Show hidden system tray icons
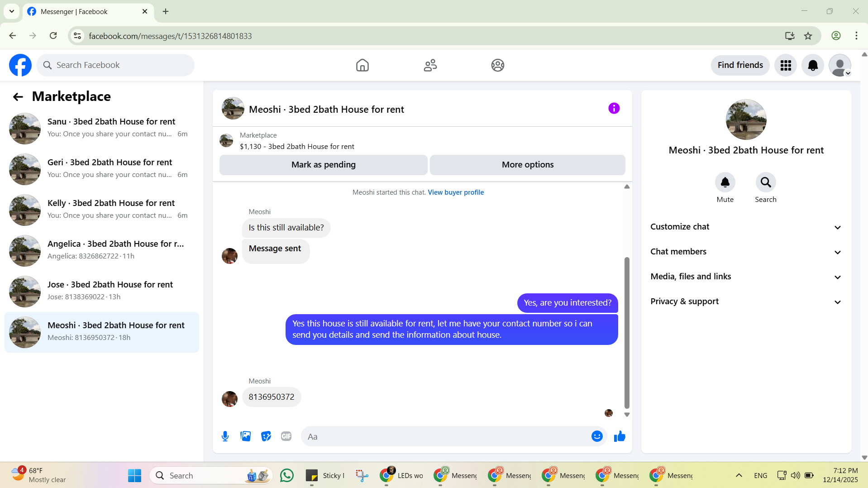The height and width of the screenshot is (488, 868). [x=739, y=475]
